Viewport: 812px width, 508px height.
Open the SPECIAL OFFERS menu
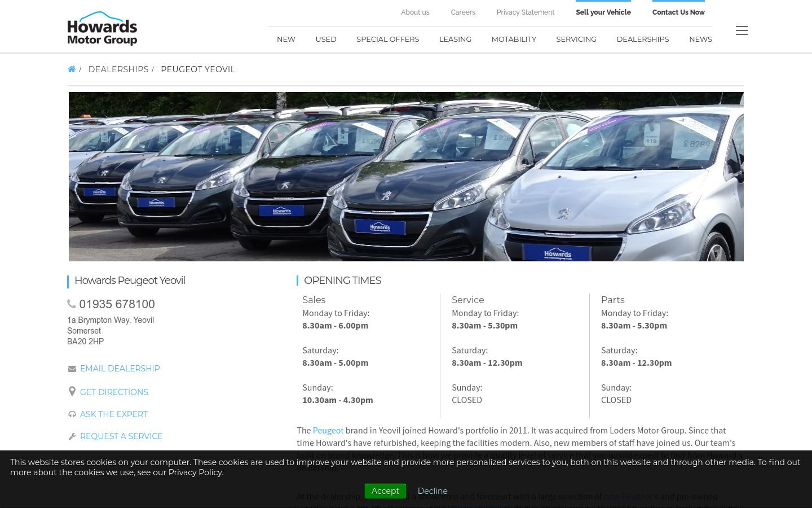[388, 39]
